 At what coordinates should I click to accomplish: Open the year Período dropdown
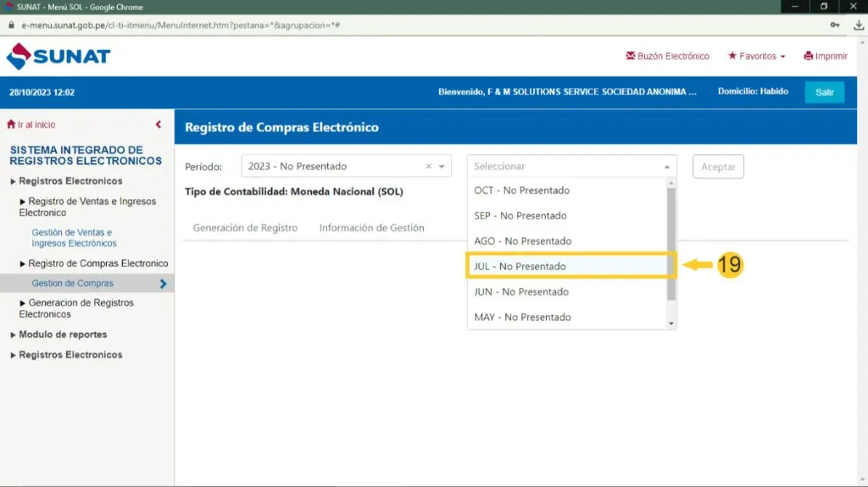pyautogui.click(x=442, y=167)
